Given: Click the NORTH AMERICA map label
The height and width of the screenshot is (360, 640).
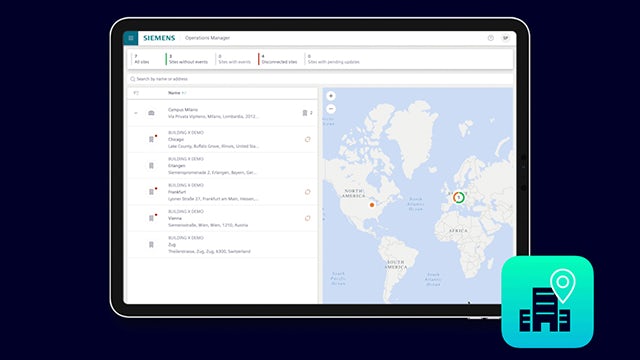Looking at the screenshot, I should tap(353, 193).
